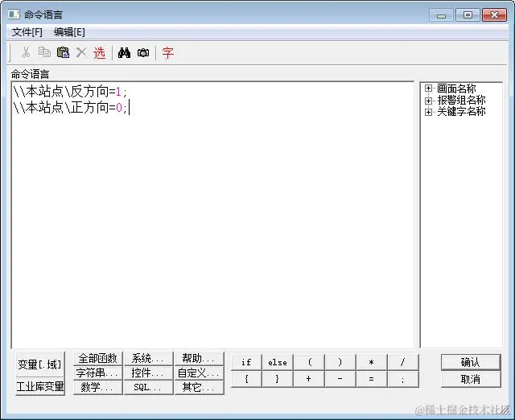Click the Paste clipboard icon
This screenshot has height=420, width=515.
[63, 52]
